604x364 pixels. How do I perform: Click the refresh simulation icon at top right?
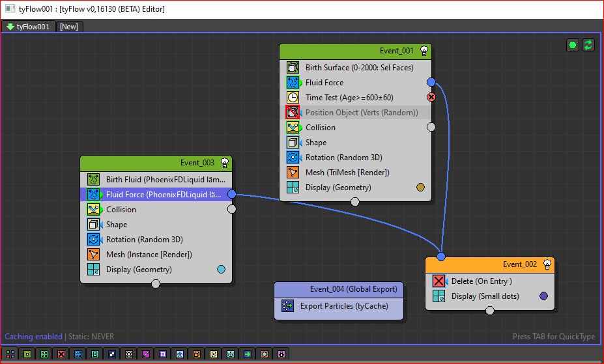point(588,46)
